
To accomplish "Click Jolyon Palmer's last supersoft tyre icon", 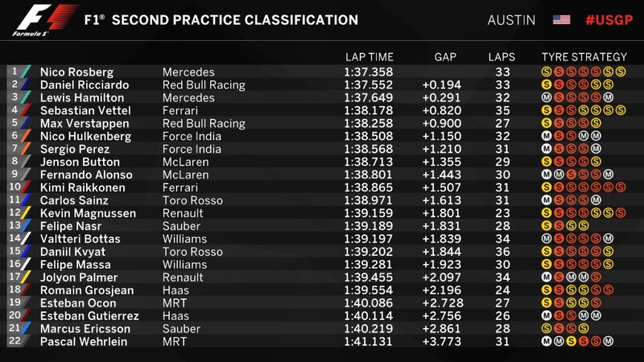I will pyautogui.click(x=596, y=278).
